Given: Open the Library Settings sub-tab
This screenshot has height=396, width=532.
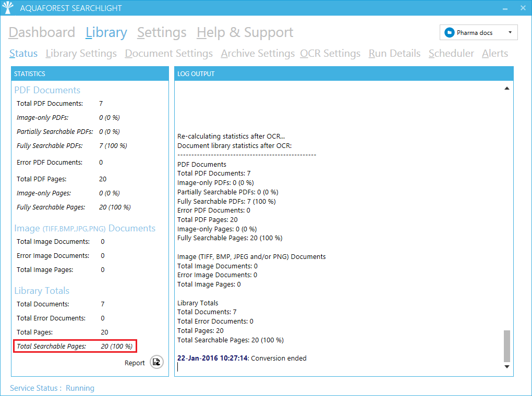Looking at the screenshot, I should click(81, 53).
